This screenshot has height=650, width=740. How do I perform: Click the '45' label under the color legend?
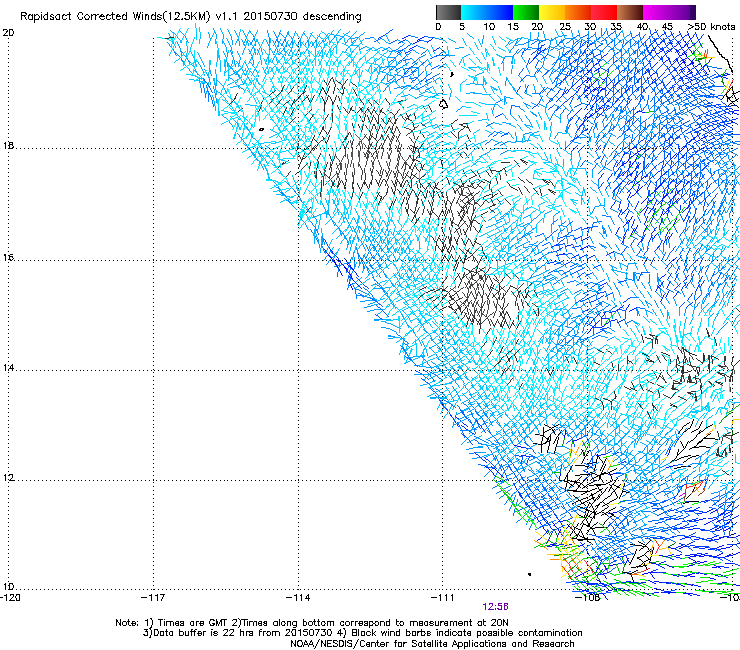[667, 26]
